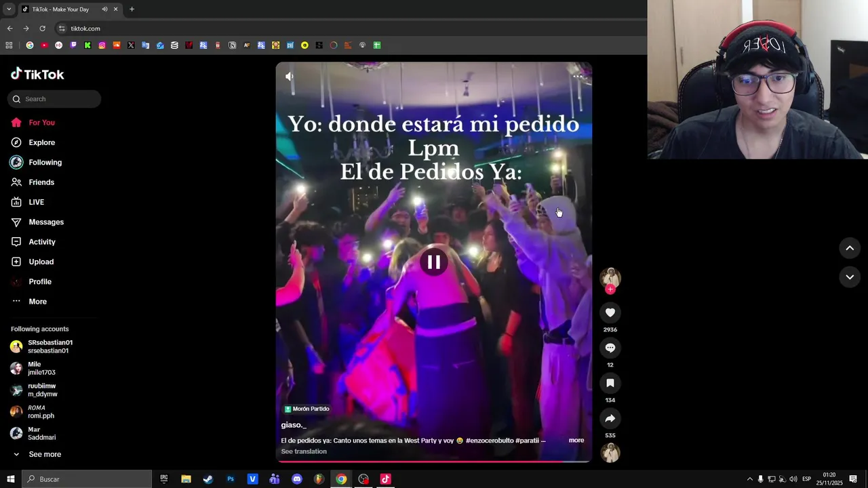Reload the page in Chrome

[42, 28]
